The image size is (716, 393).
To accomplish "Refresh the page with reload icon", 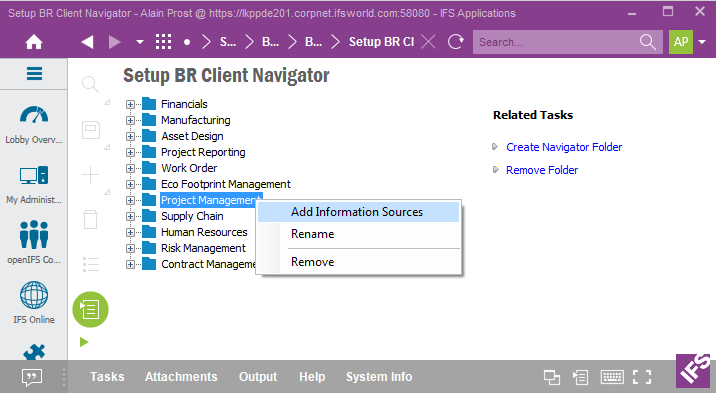I will 455,42.
